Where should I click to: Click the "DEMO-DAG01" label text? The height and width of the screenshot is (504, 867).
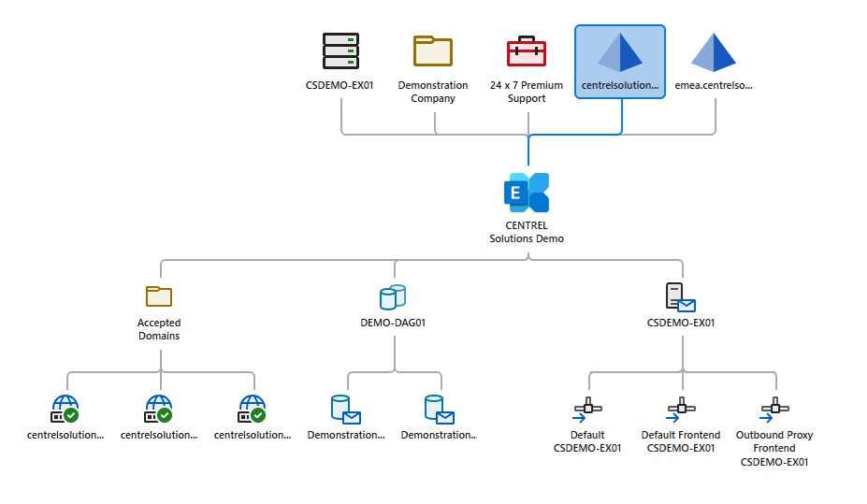point(393,323)
